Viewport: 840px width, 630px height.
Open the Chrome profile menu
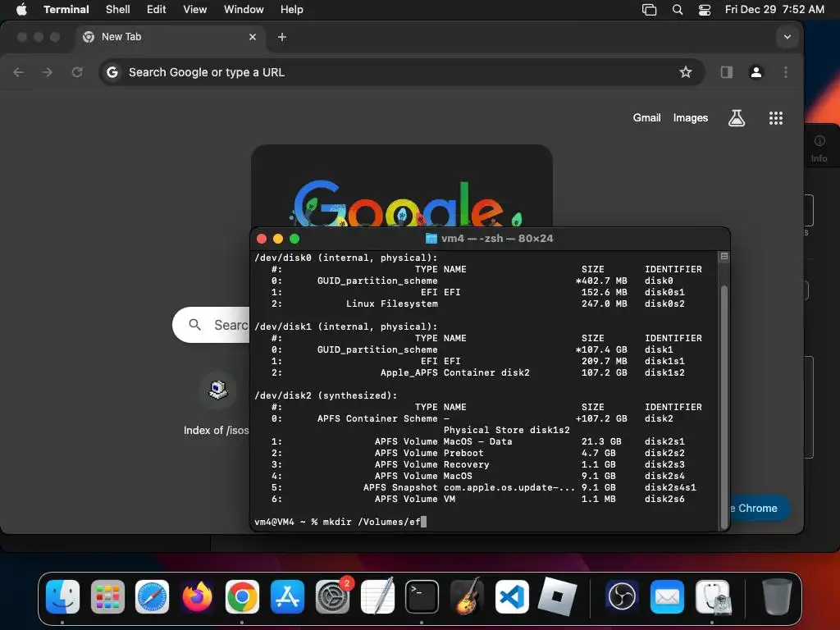click(x=756, y=72)
